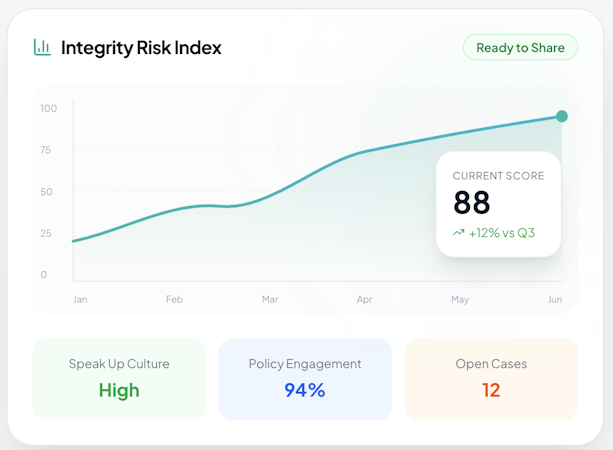Click the Integrity Risk Index title
This screenshot has height=450, width=613.
(141, 48)
